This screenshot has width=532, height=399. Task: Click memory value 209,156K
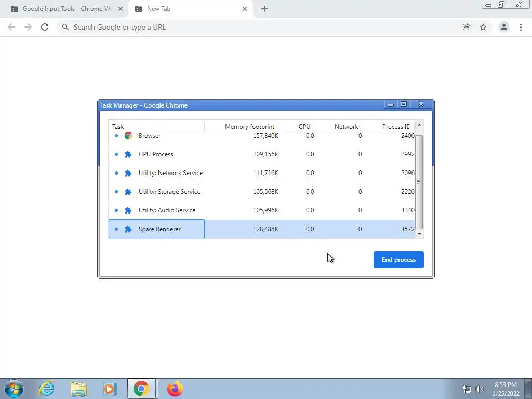265,154
